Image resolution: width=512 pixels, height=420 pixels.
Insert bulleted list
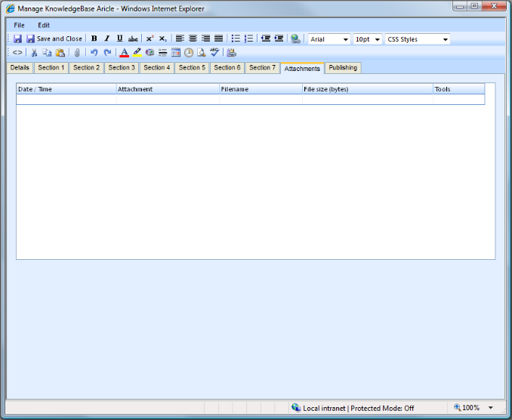(236, 39)
